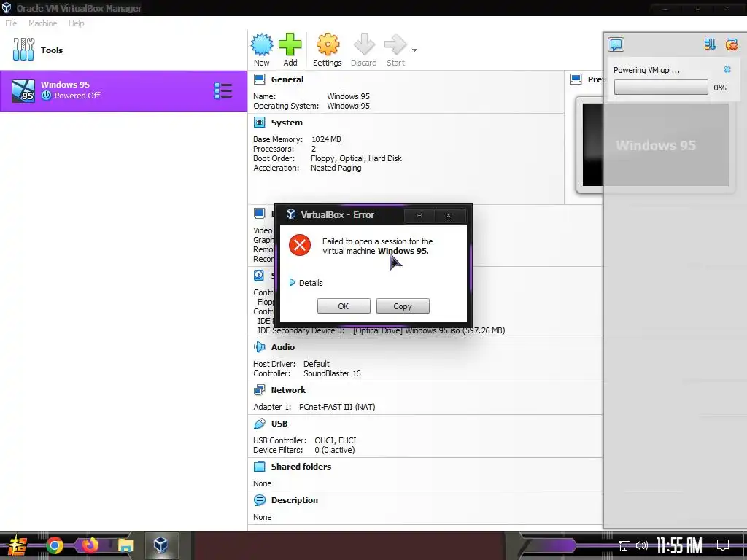
Task: Open the action center notification icon
Action: click(723, 545)
